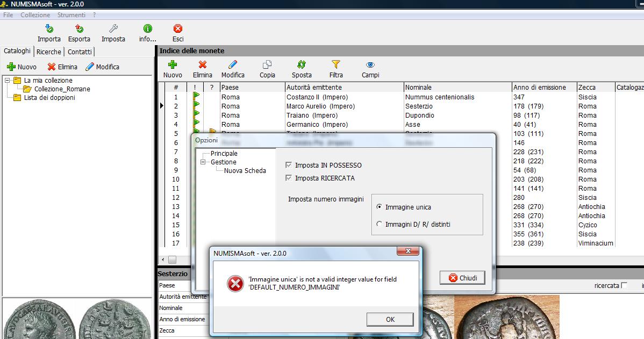Screen dimensions: 644x339
Task: Sort by Anno di emissione header
Action: tap(544, 88)
